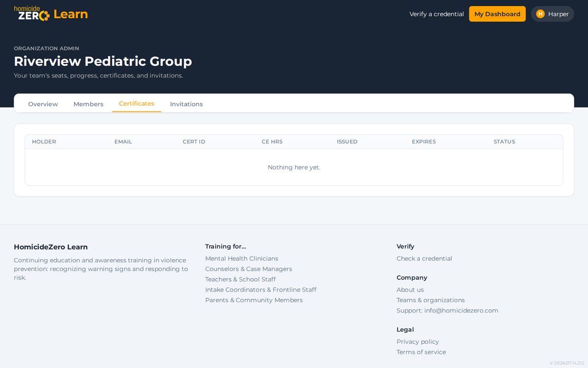Click the Company footer heading
This screenshot has height=368, width=588.
pos(412,278)
